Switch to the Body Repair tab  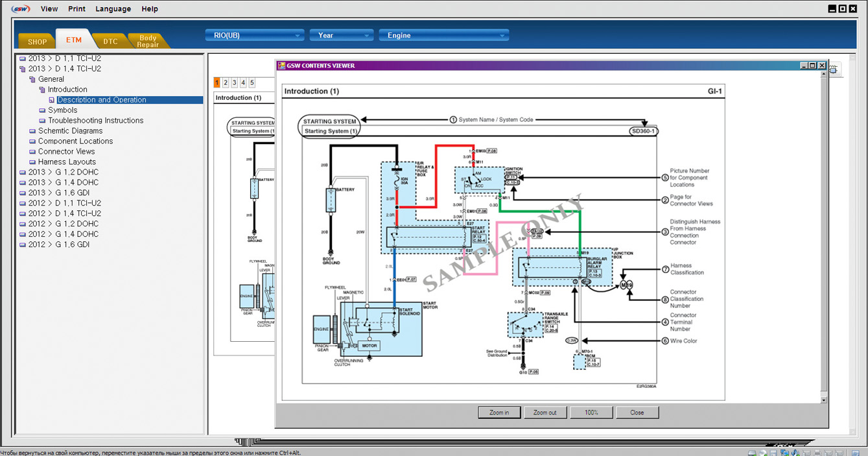[x=148, y=42]
